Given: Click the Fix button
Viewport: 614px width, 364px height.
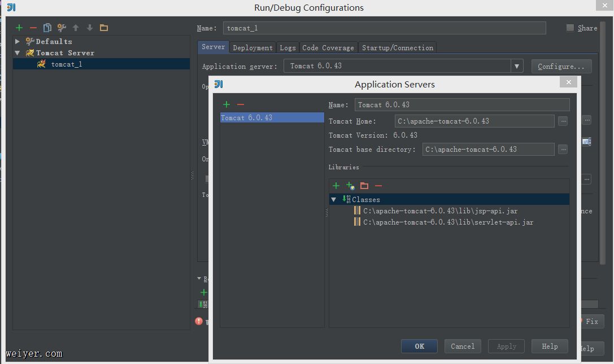Looking at the screenshot, I should click(x=591, y=321).
